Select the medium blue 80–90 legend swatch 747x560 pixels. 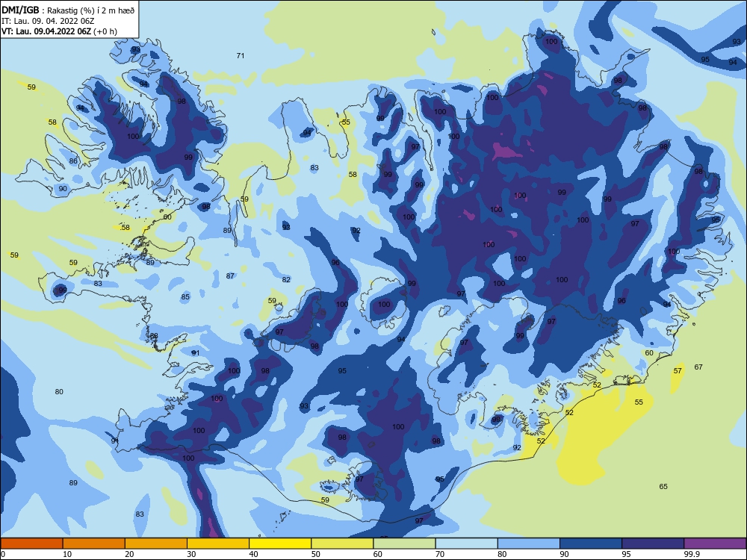pos(529,544)
